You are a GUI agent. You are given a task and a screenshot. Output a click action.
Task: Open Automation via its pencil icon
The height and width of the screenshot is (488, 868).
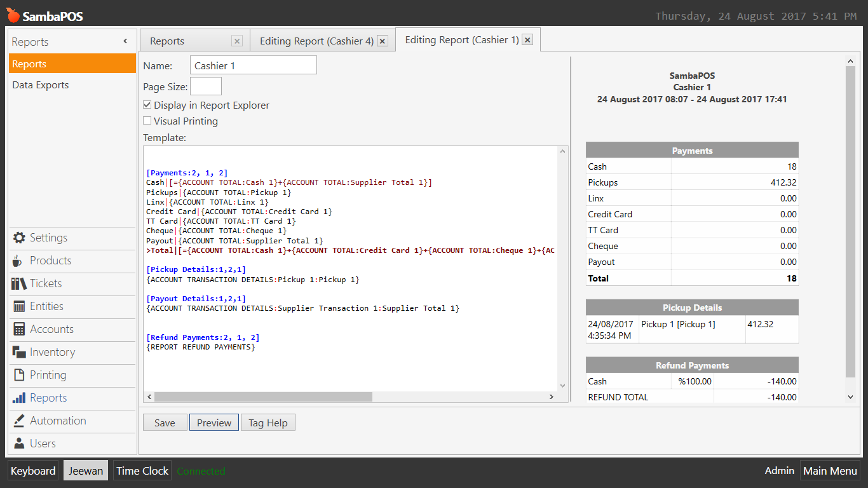tap(19, 421)
